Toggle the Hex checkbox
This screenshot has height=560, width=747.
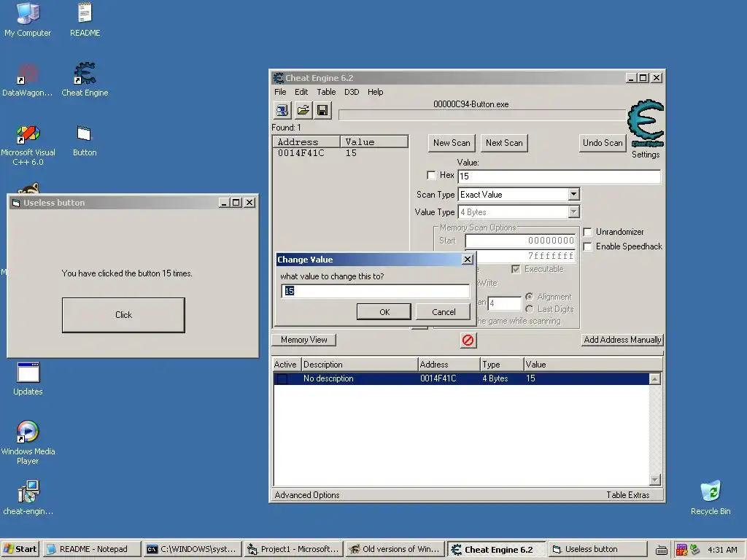pos(431,175)
